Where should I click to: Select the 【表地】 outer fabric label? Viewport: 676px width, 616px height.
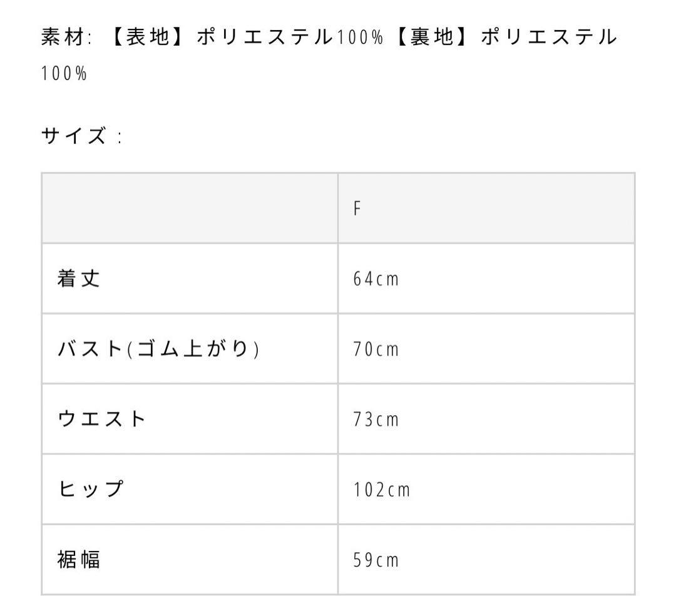pos(143,38)
